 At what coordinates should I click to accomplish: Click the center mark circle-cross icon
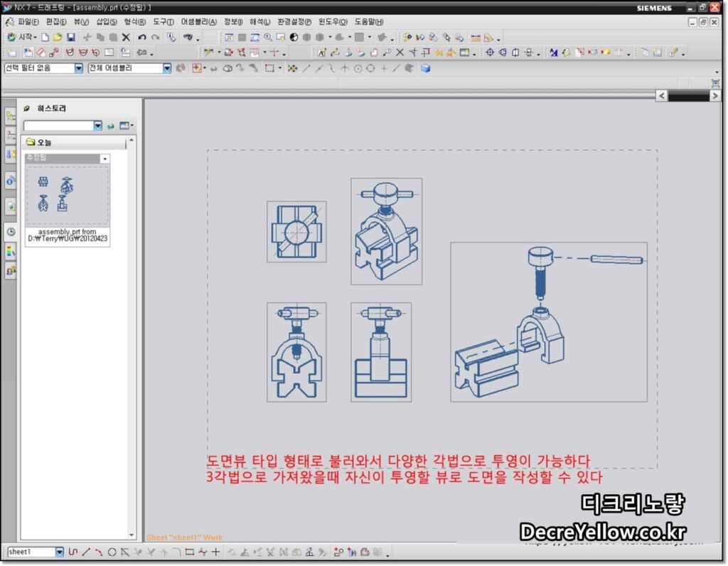point(490,53)
